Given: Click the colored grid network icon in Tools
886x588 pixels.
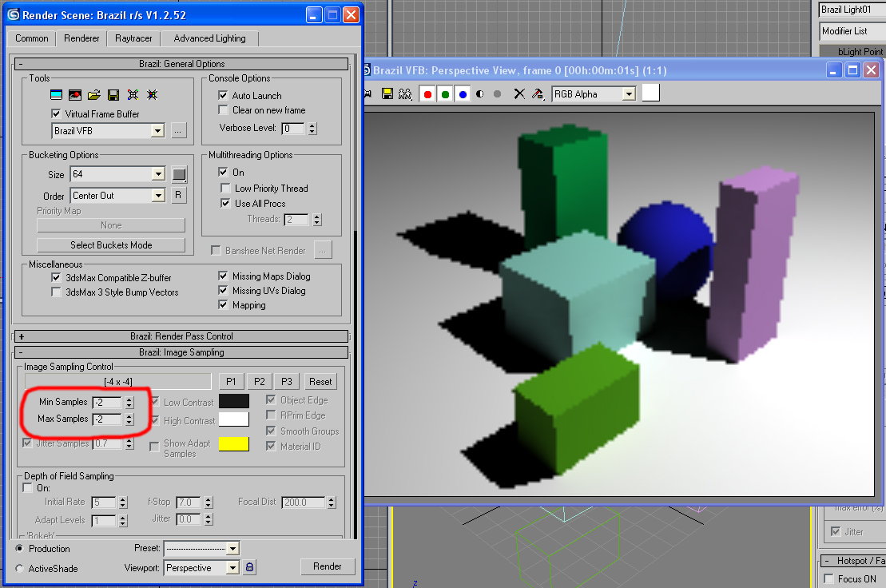Looking at the screenshot, I should coord(152,95).
